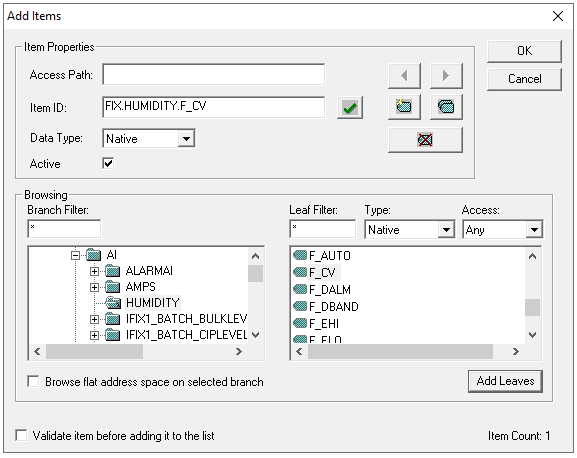Click the IFIX1_BATCH_BULKLEV folder icon
This screenshot has height=458, width=577.
point(113,319)
